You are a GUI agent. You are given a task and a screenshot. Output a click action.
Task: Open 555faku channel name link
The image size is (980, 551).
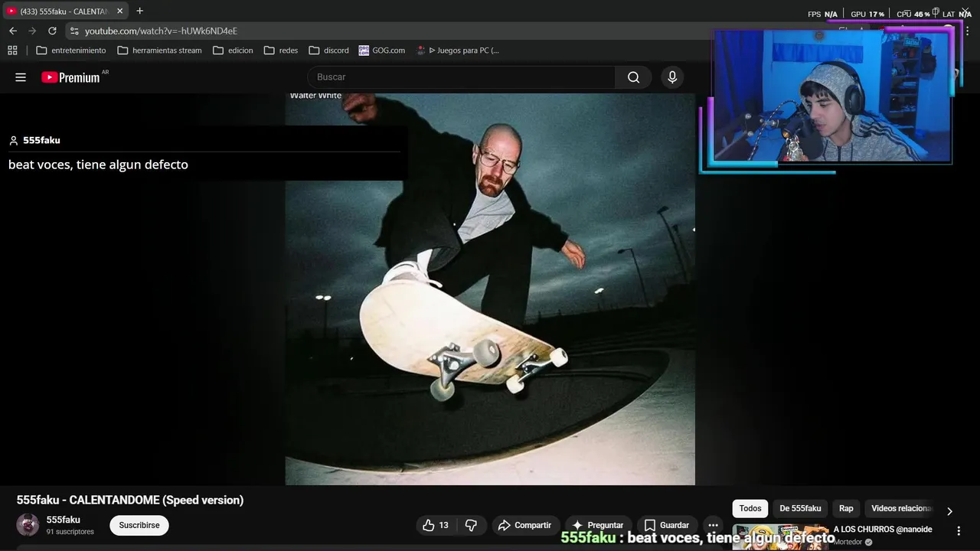pos(64,520)
